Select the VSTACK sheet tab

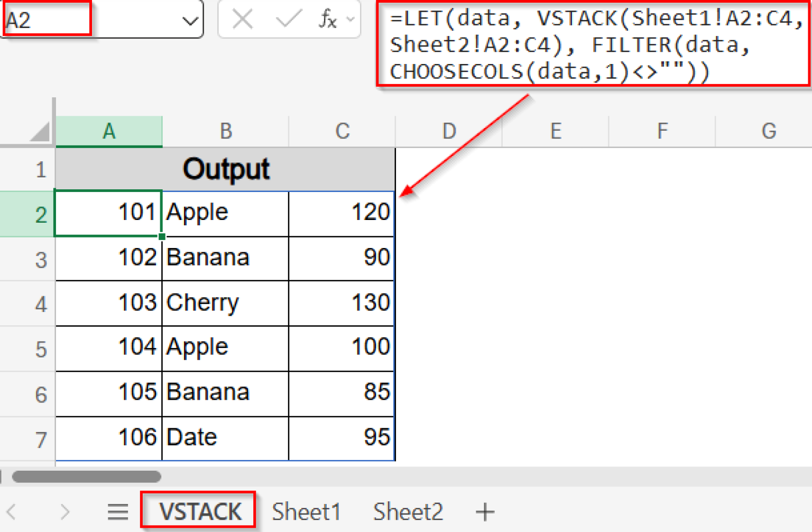(x=198, y=510)
